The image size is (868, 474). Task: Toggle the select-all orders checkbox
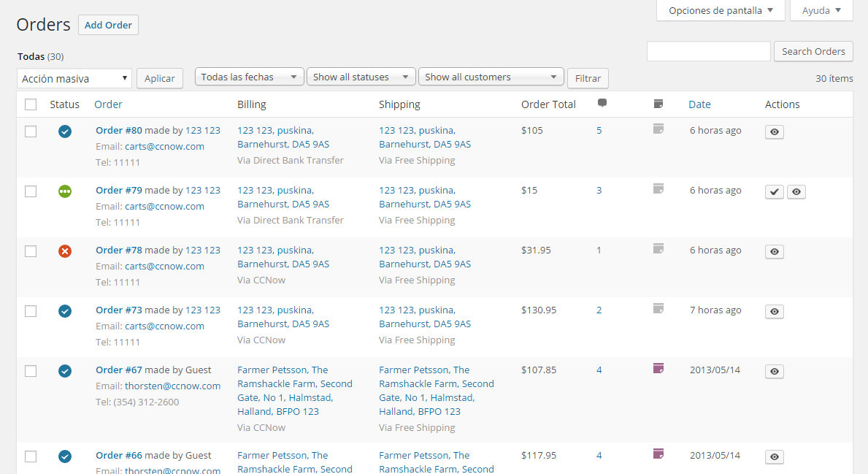click(x=31, y=104)
